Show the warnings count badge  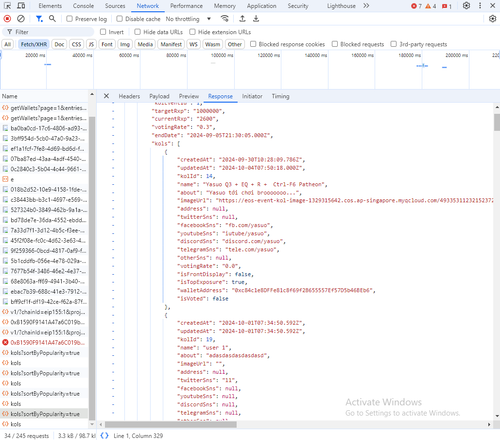click(431, 6)
